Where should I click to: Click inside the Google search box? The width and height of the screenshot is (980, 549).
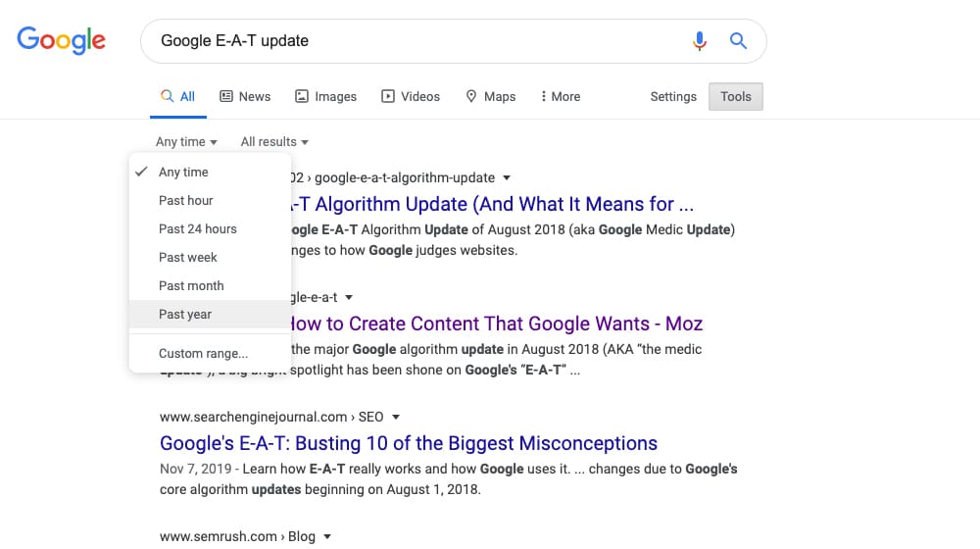(412, 41)
